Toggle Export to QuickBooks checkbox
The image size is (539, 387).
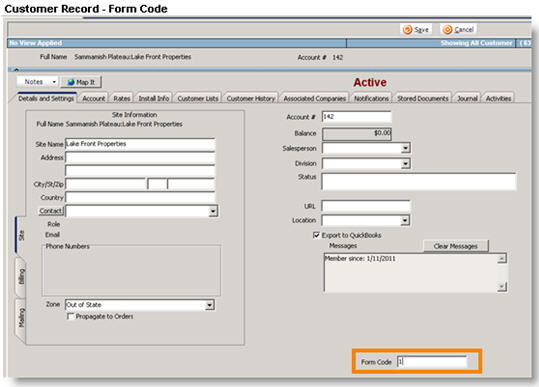point(316,235)
